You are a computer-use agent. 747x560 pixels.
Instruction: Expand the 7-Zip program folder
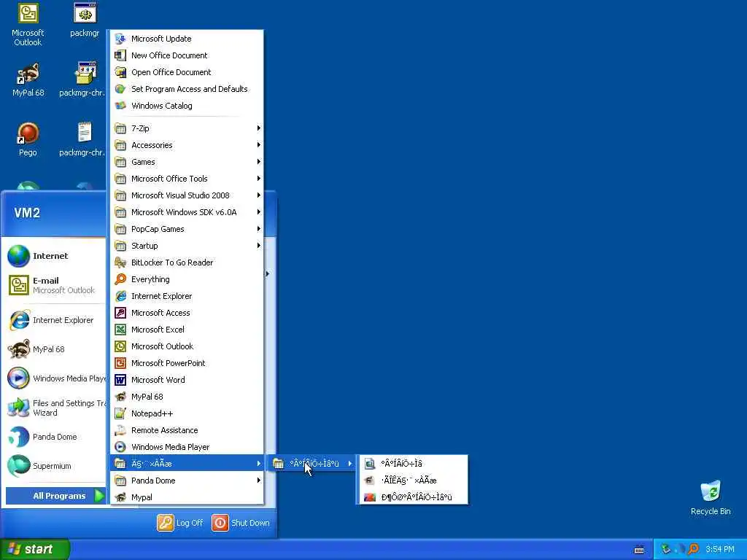tap(187, 128)
